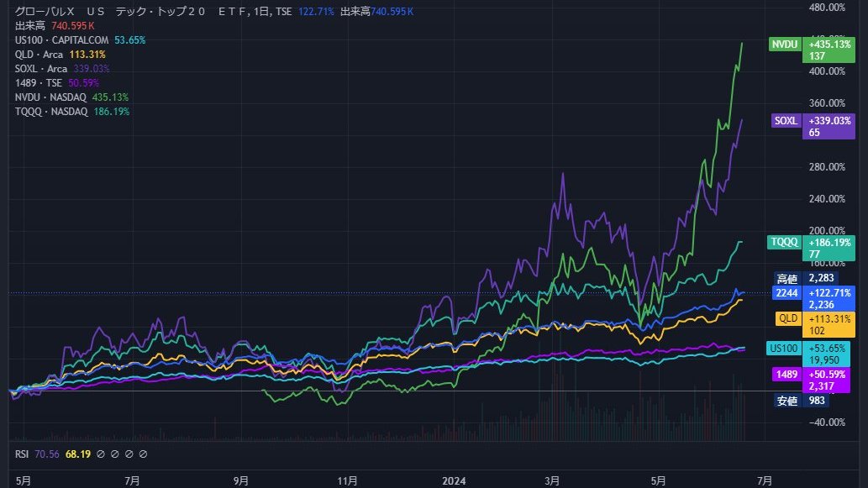Click the yellow RSI value 68.19
The image size is (868, 488).
pos(78,454)
